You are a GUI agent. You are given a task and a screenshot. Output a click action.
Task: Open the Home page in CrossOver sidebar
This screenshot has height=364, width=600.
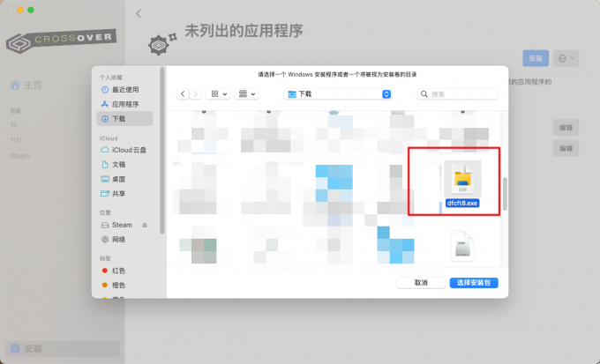click(x=26, y=85)
